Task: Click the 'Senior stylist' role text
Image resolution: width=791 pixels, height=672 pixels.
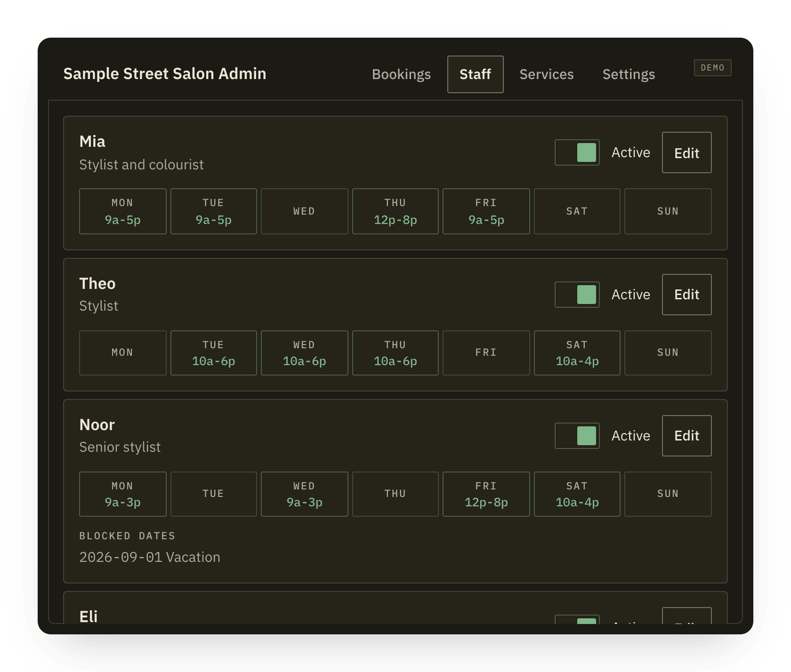Action: click(120, 447)
